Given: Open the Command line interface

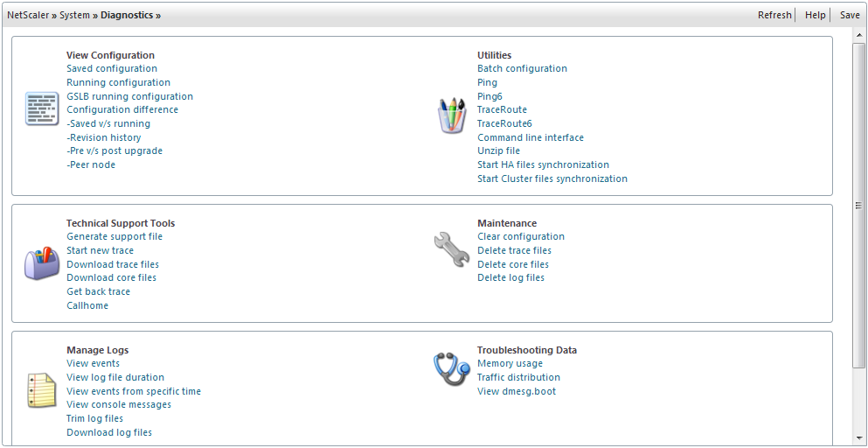Looking at the screenshot, I should pos(530,137).
